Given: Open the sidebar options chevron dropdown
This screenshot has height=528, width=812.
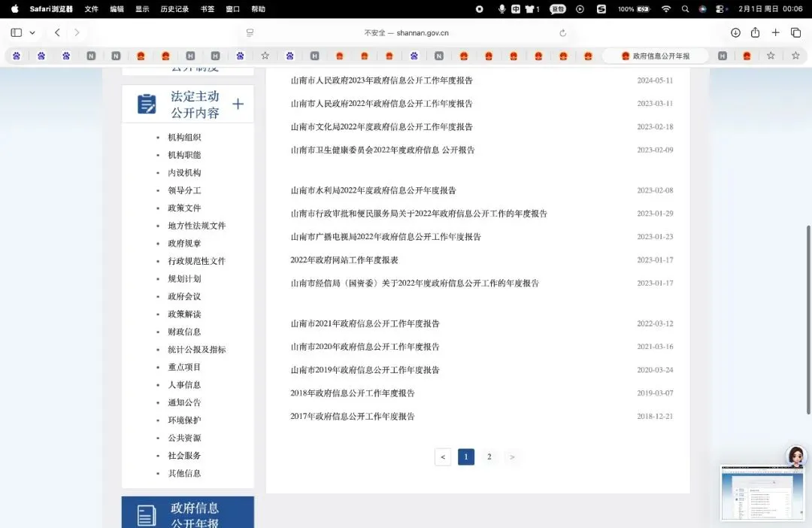Looking at the screenshot, I should [32, 32].
